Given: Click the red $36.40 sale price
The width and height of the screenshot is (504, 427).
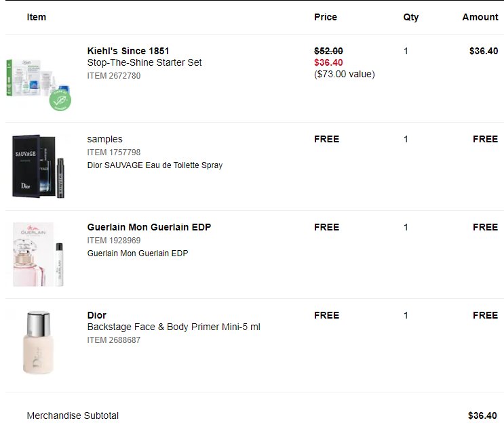Looking at the screenshot, I should click(328, 62).
